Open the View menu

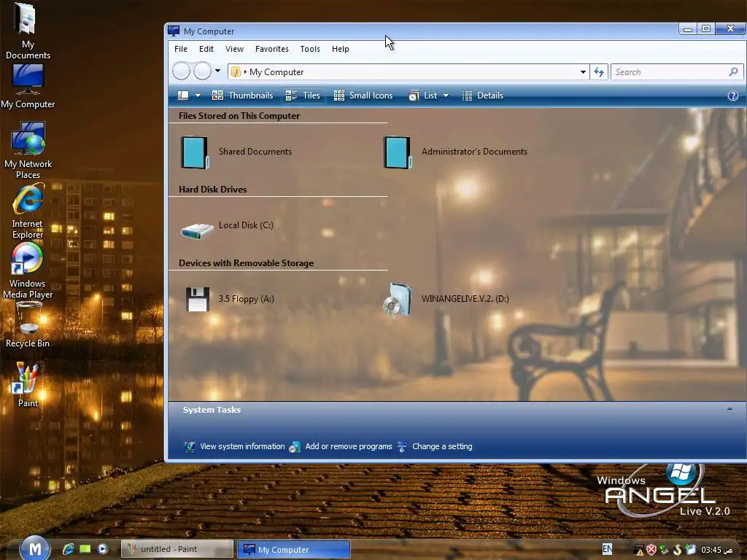pos(234,49)
